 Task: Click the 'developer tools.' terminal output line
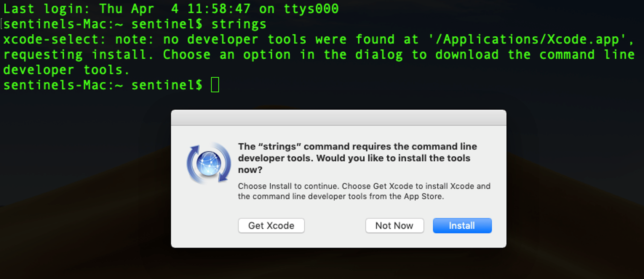66,70
